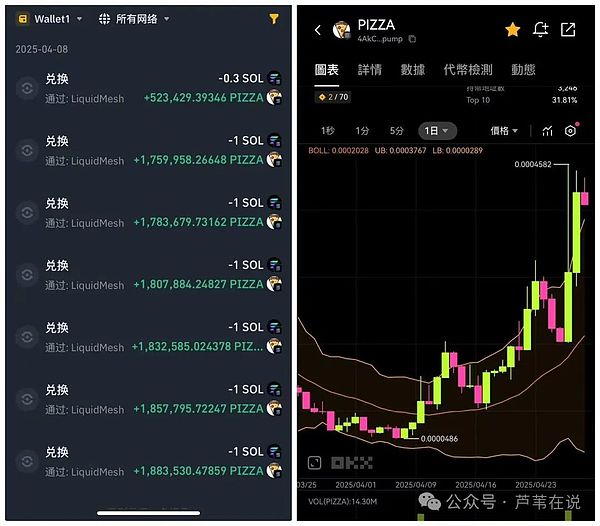600x526 pixels.
Task: Open the +1,883,530.47859 PIZZA swap record
Action: pos(148,461)
